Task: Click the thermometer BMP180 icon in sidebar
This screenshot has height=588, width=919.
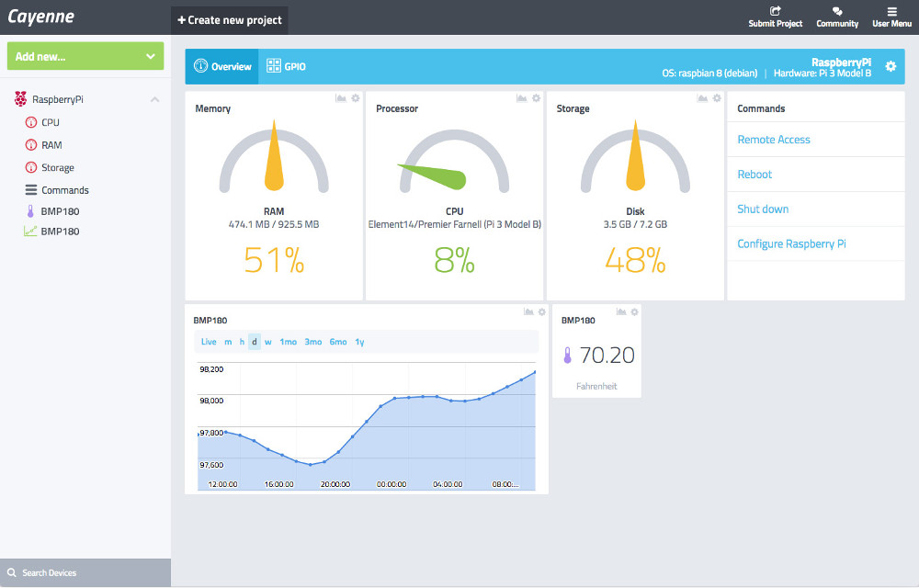Action: tap(28, 210)
